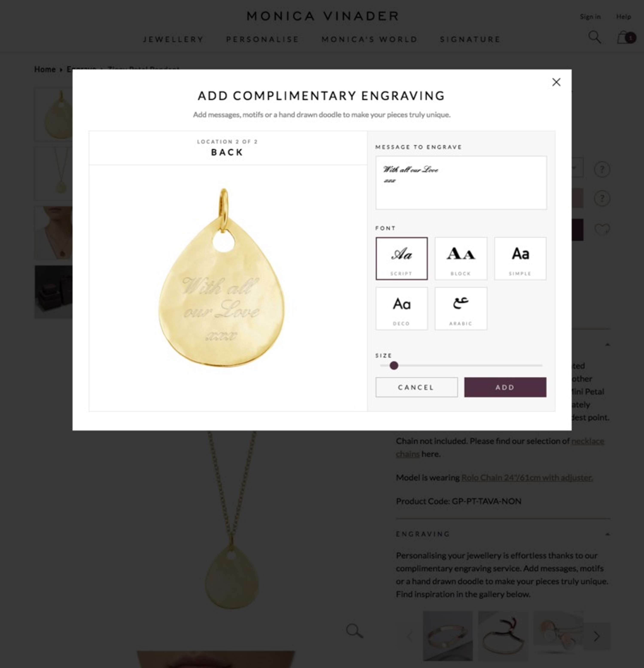Click the lower question mark help icon
Viewport: 644px width, 668px height.
coord(602,198)
